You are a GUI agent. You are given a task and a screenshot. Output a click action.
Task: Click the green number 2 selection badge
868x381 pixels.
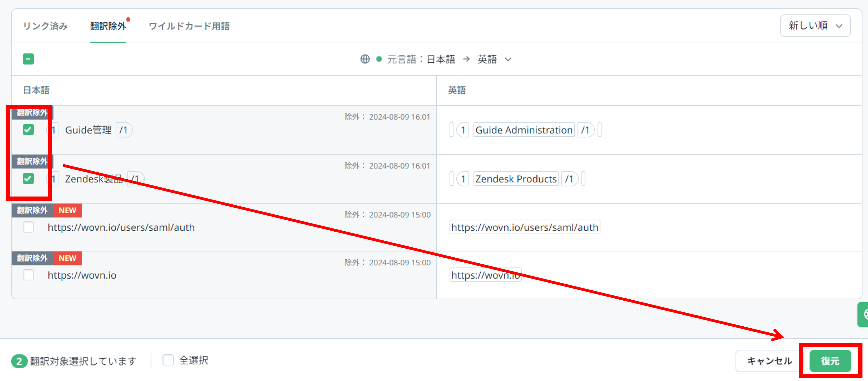coord(19,361)
